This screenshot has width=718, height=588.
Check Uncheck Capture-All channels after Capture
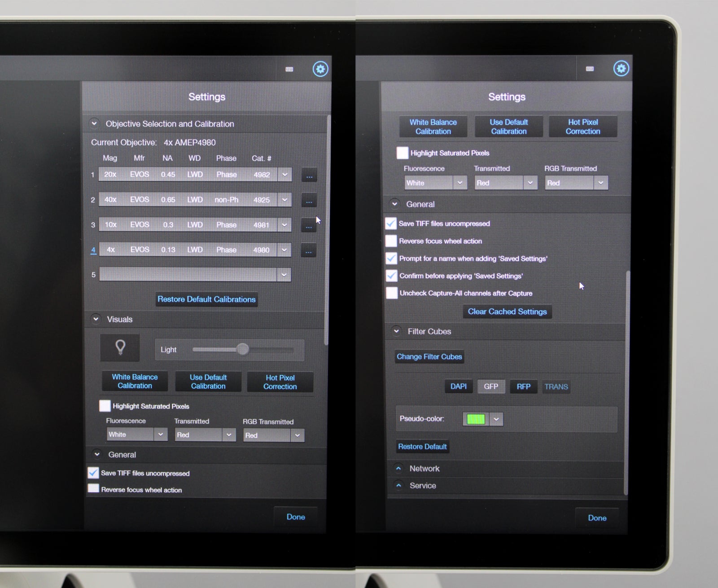[392, 293]
